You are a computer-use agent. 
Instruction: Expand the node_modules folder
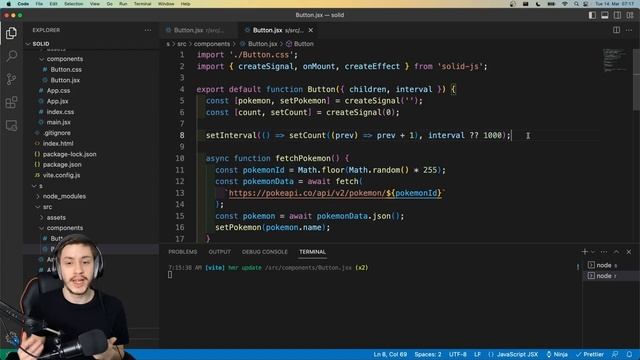click(x=64, y=196)
